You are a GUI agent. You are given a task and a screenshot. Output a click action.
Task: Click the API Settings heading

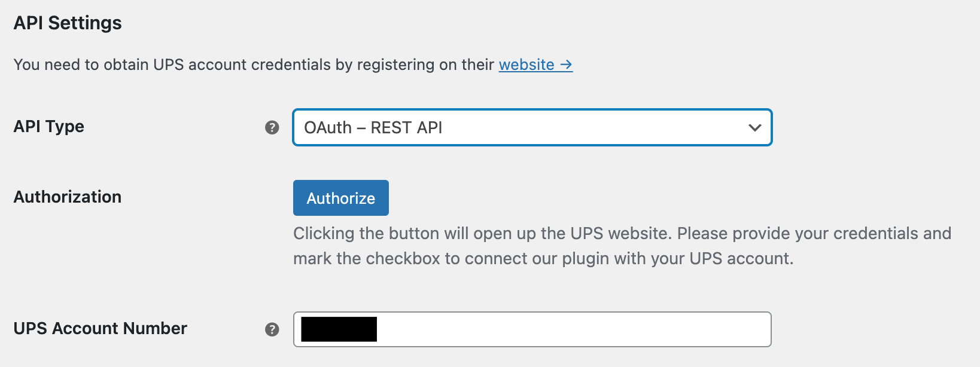point(67,23)
